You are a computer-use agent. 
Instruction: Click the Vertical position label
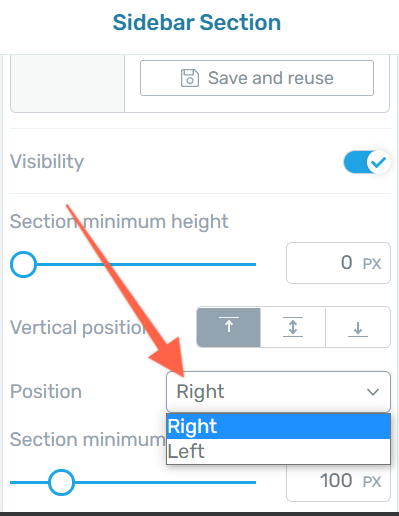[x=78, y=328]
